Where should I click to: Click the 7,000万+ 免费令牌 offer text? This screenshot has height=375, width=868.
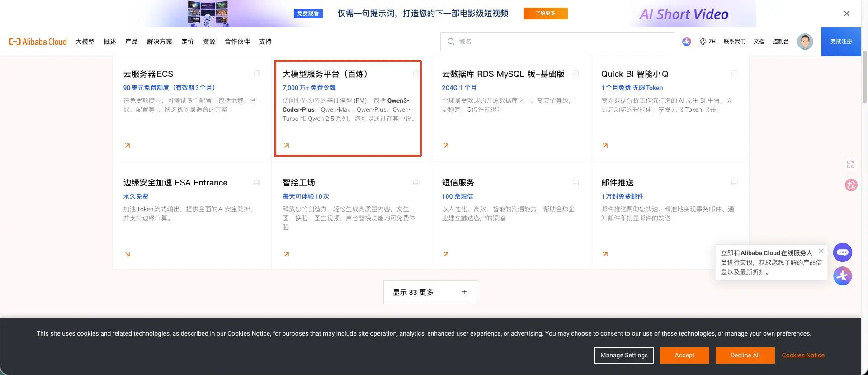tap(309, 88)
